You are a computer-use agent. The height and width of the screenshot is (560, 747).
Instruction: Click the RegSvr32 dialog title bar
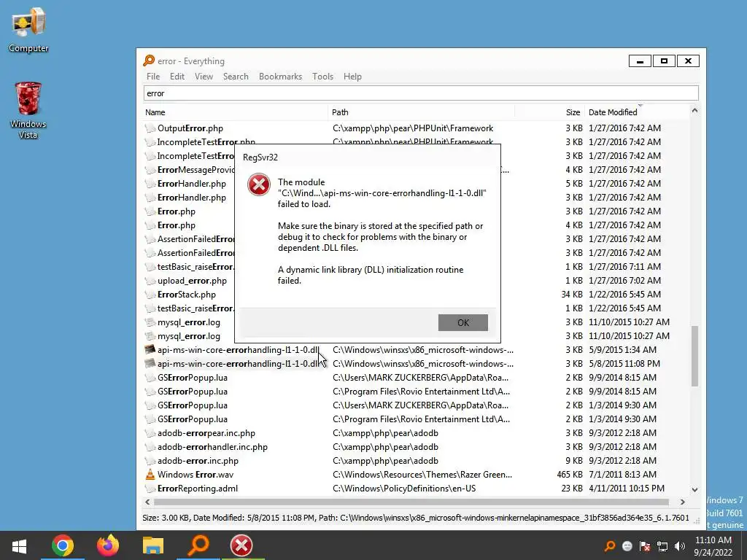click(368, 157)
